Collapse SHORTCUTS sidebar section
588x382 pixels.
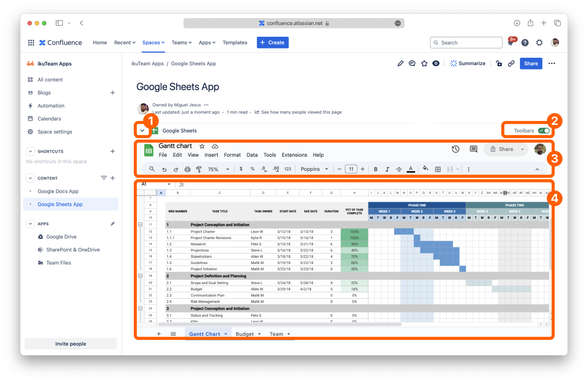(30, 151)
